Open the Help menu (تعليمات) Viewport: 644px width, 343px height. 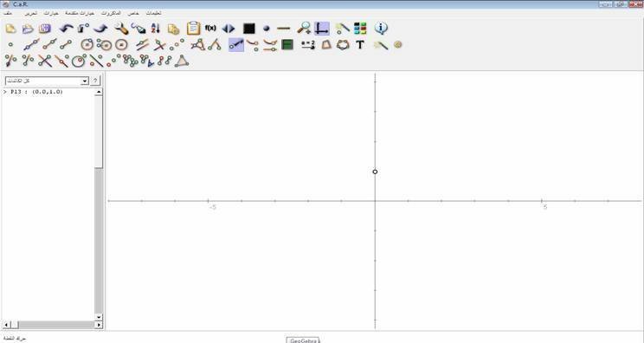click(x=153, y=13)
